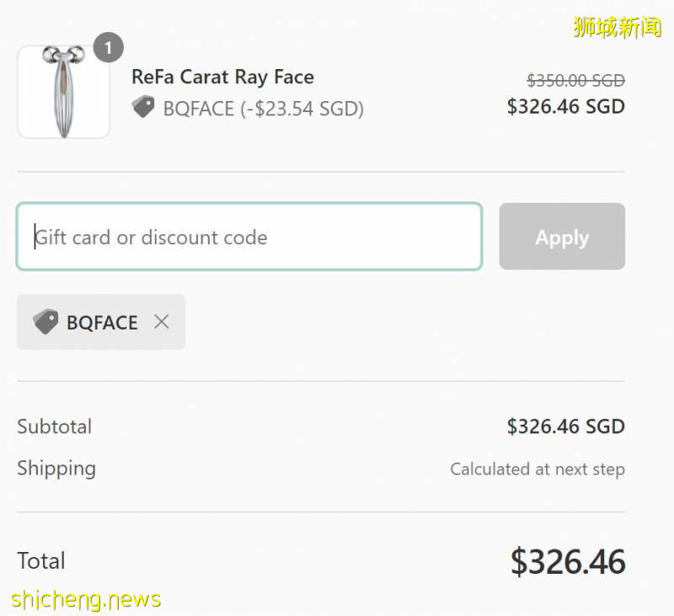Remove the BQFACE discount code with X

coord(162,322)
